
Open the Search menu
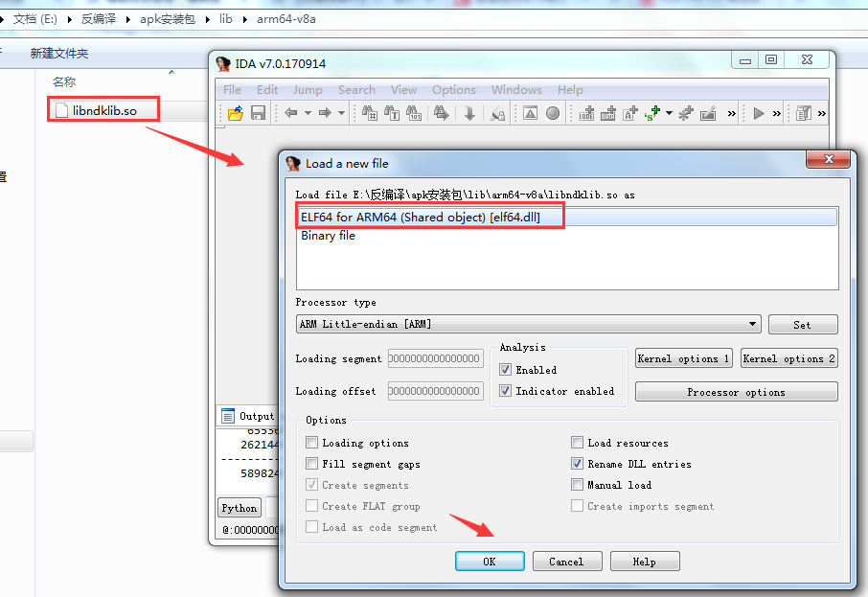[x=356, y=90]
